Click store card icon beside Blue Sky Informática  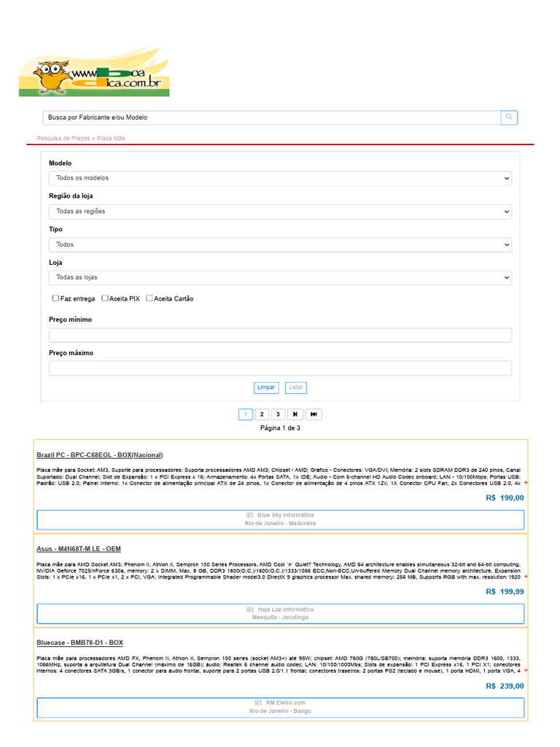tap(249, 515)
